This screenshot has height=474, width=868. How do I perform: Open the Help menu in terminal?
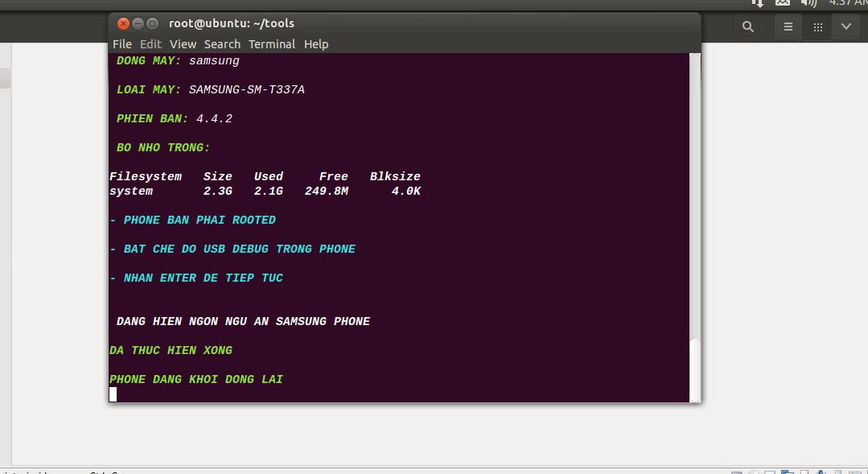(x=316, y=44)
